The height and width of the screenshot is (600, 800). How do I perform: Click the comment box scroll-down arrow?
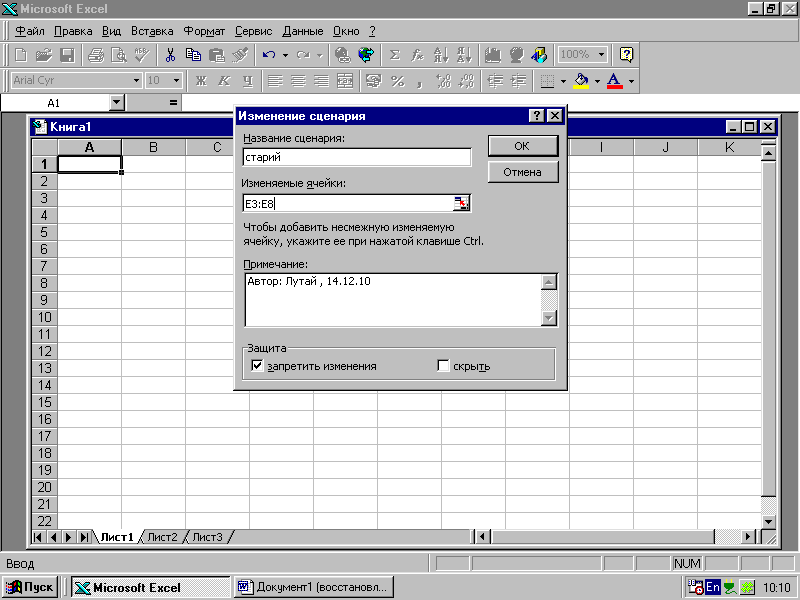549,318
